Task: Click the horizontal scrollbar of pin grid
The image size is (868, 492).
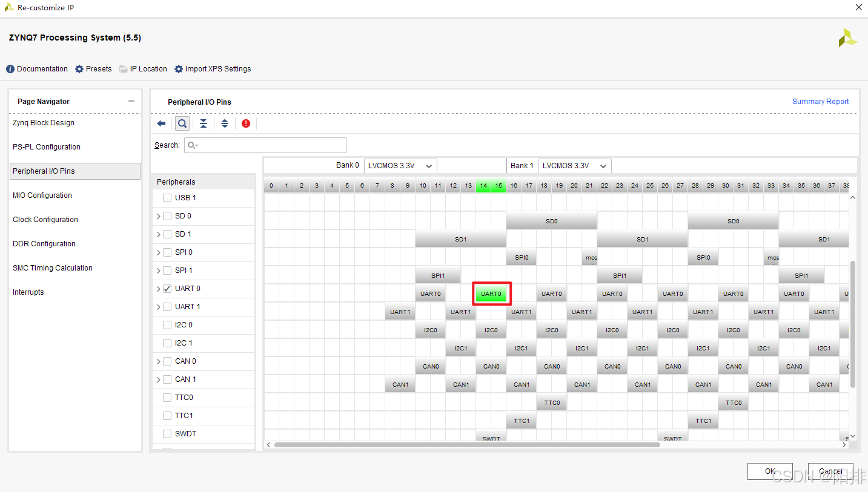Action: (466, 445)
